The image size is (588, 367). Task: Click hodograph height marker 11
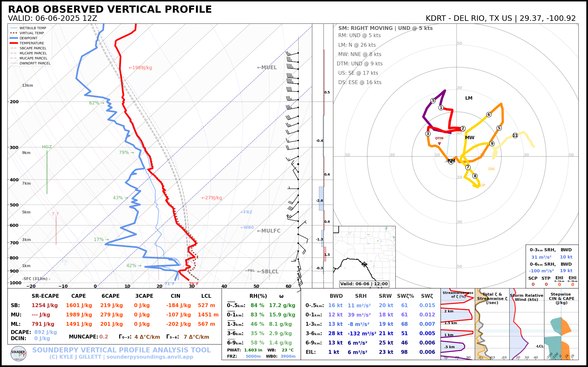[515, 135]
